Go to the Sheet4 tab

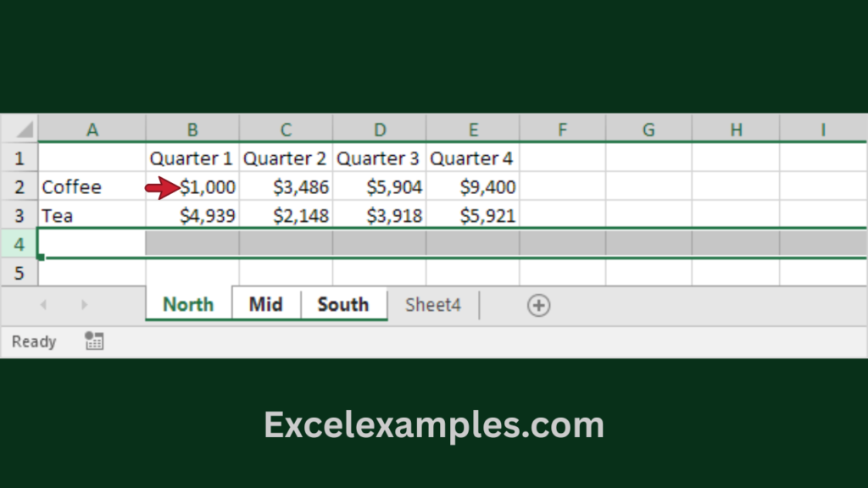click(432, 305)
